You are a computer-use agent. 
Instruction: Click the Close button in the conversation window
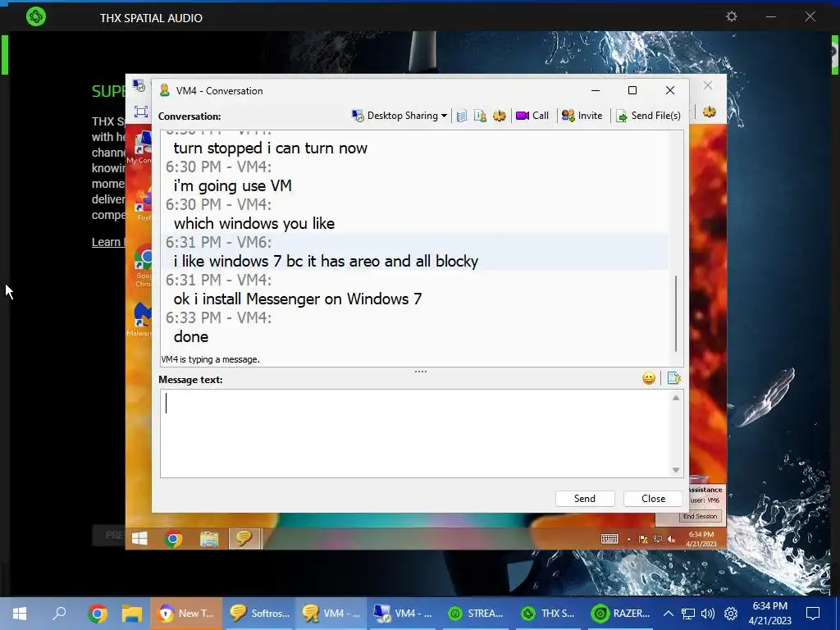coord(653,499)
